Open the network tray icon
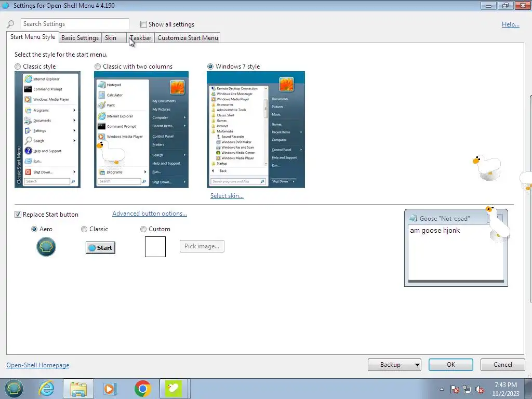 (x=467, y=389)
